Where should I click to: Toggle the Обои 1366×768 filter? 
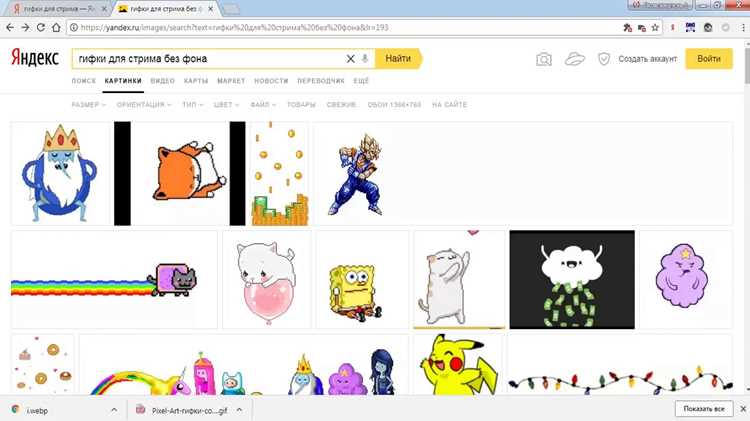(394, 104)
